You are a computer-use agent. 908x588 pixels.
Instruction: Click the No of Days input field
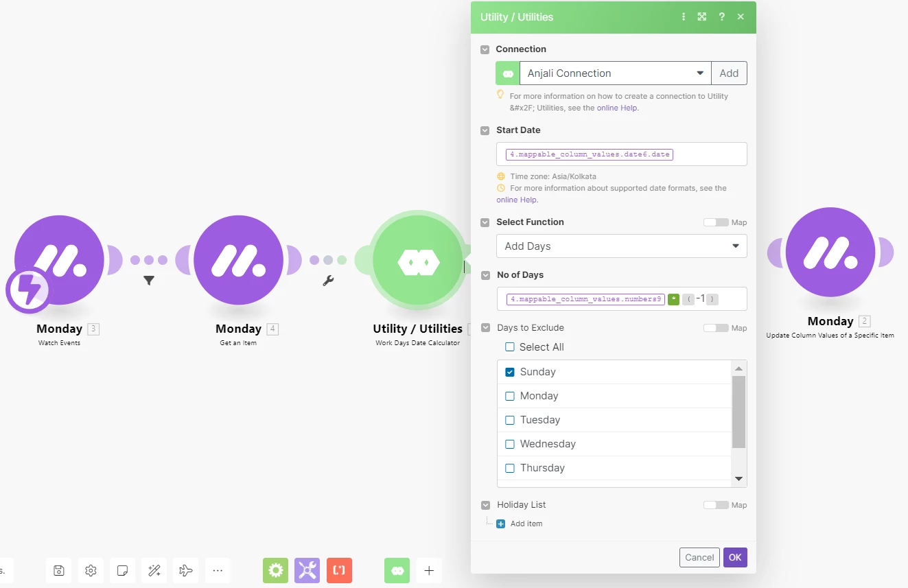[622, 299]
